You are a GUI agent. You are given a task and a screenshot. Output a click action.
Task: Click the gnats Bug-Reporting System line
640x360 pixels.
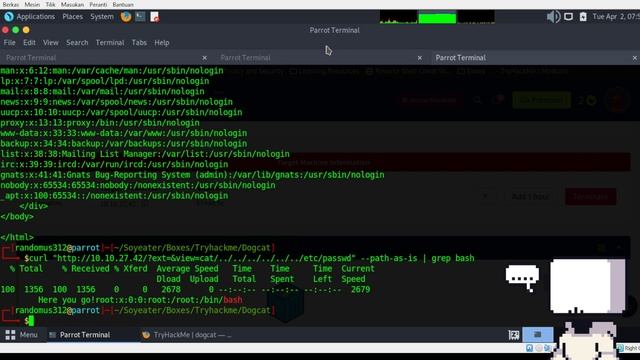[x=192, y=175]
